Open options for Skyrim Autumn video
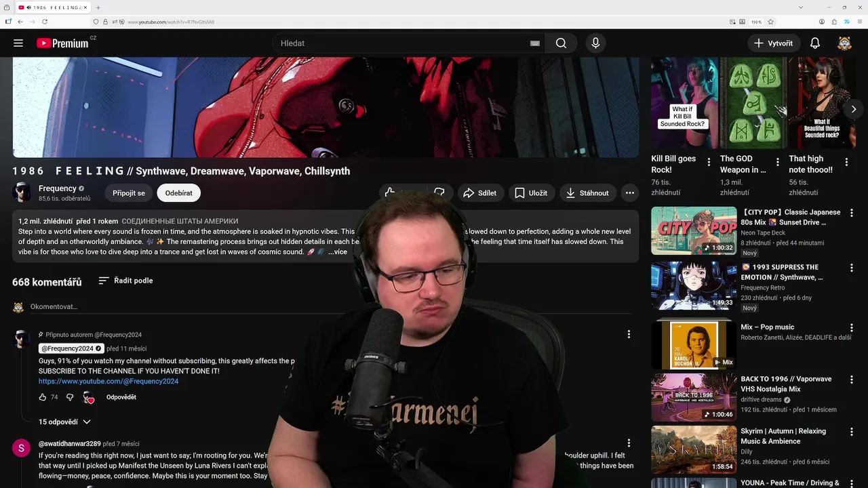Image resolution: width=868 pixels, height=488 pixels. [852, 432]
